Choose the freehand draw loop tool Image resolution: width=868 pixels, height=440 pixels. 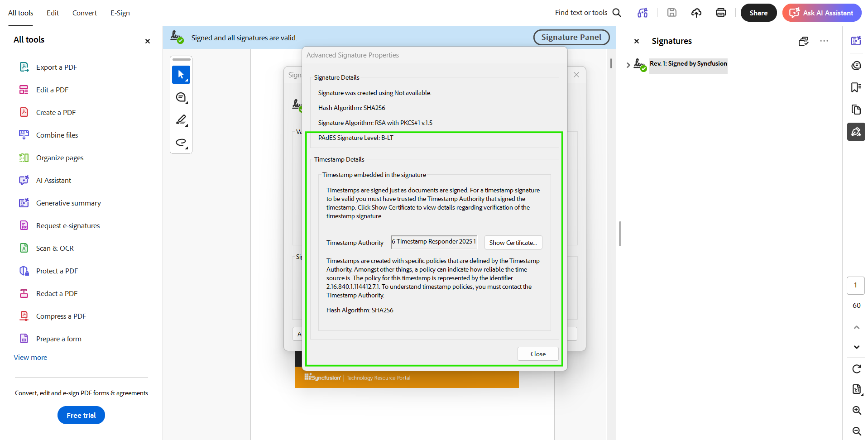pos(181,143)
